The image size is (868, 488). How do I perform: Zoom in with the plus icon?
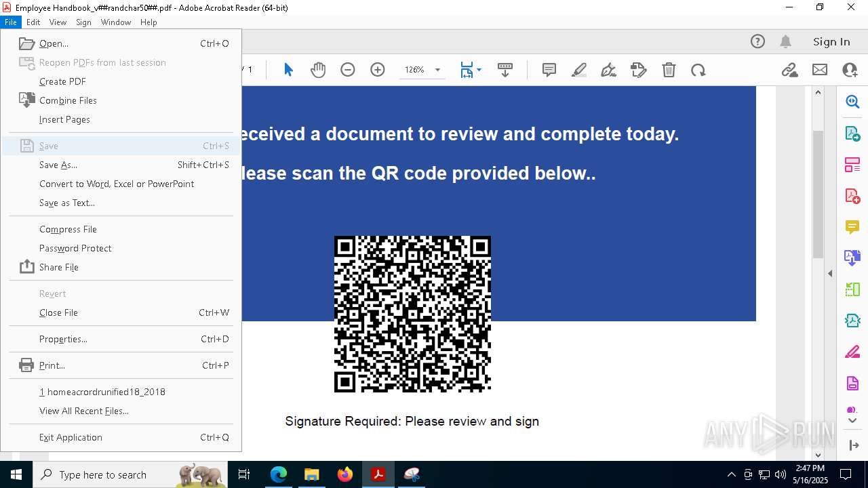click(x=378, y=70)
